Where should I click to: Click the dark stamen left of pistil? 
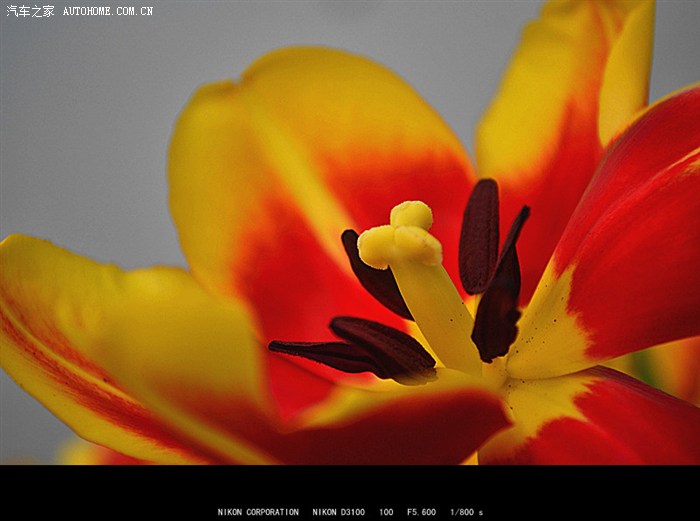pos(375,278)
